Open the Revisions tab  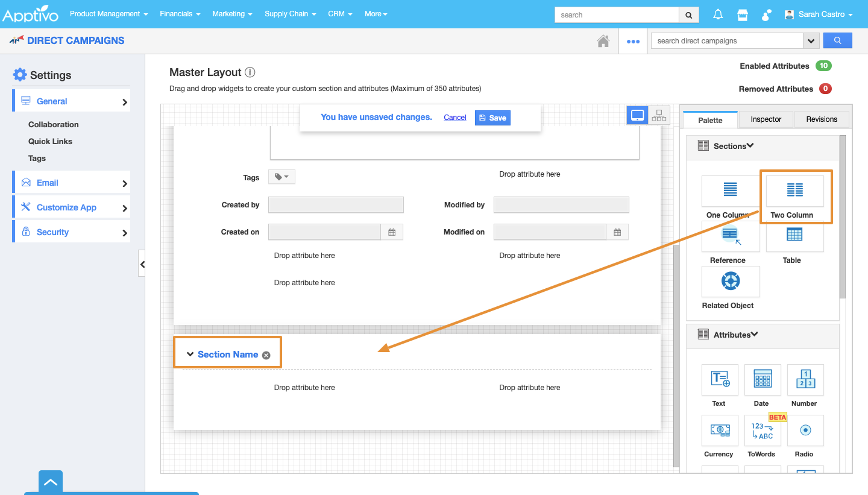[822, 119]
